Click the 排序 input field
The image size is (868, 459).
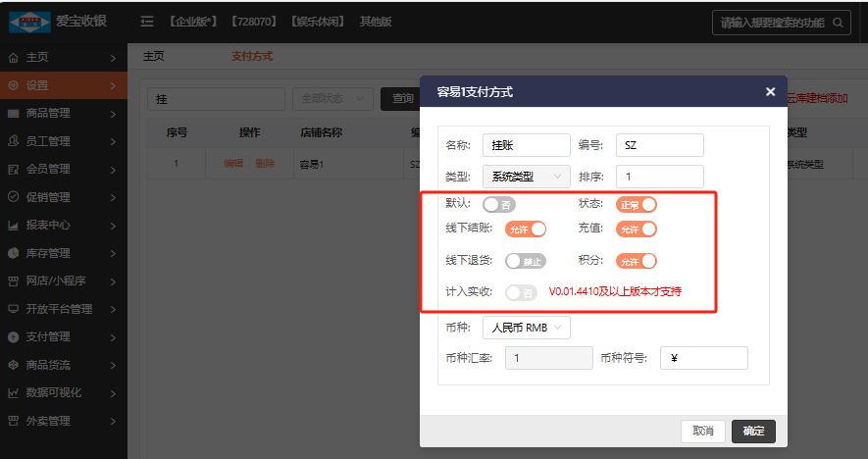click(660, 177)
